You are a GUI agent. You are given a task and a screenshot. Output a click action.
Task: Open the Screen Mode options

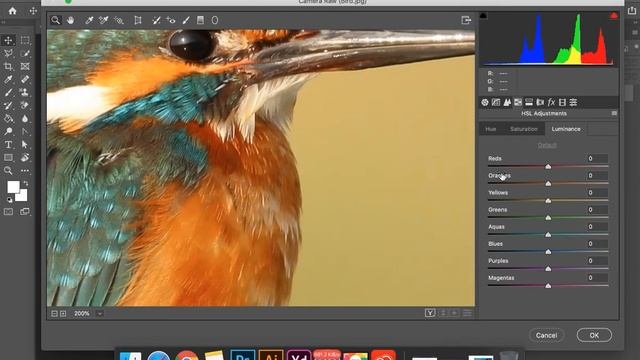[25, 211]
